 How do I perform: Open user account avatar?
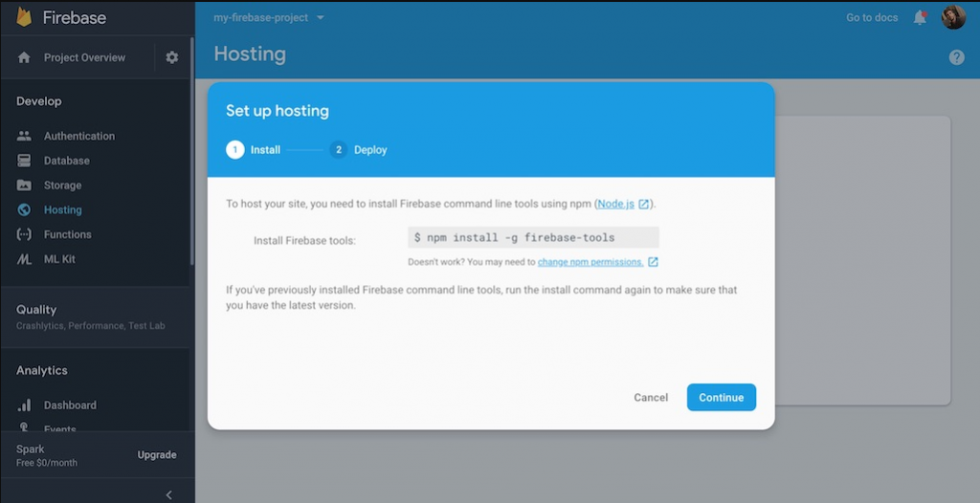(x=953, y=17)
